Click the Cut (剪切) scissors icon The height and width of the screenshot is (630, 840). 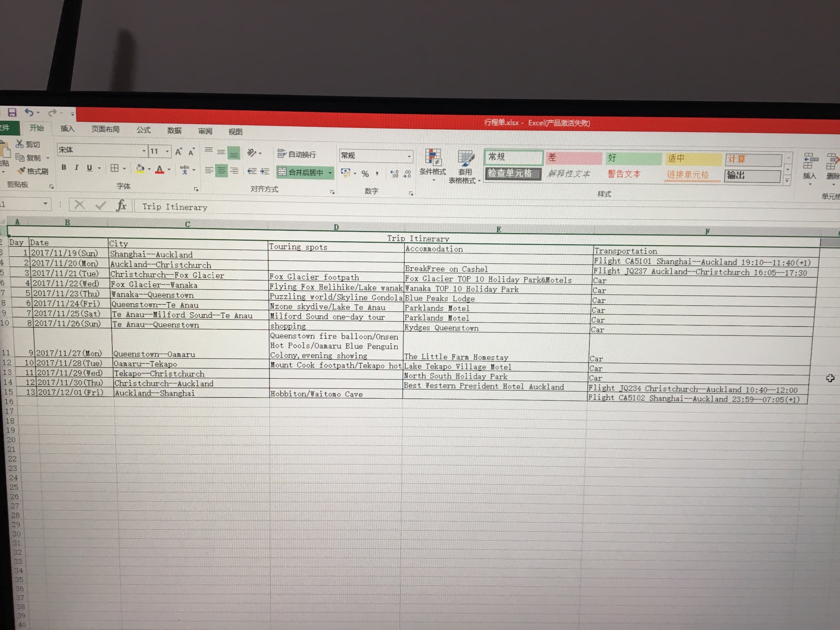click(20, 144)
